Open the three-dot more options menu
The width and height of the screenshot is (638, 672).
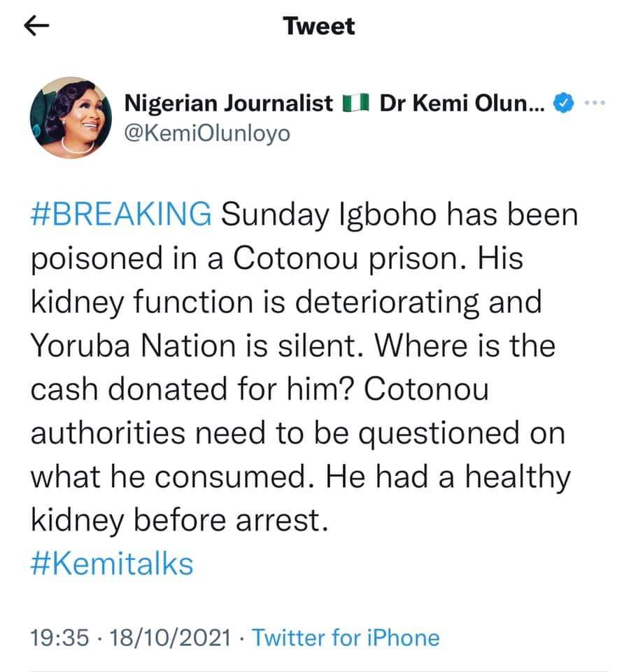(x=593, y=104)
